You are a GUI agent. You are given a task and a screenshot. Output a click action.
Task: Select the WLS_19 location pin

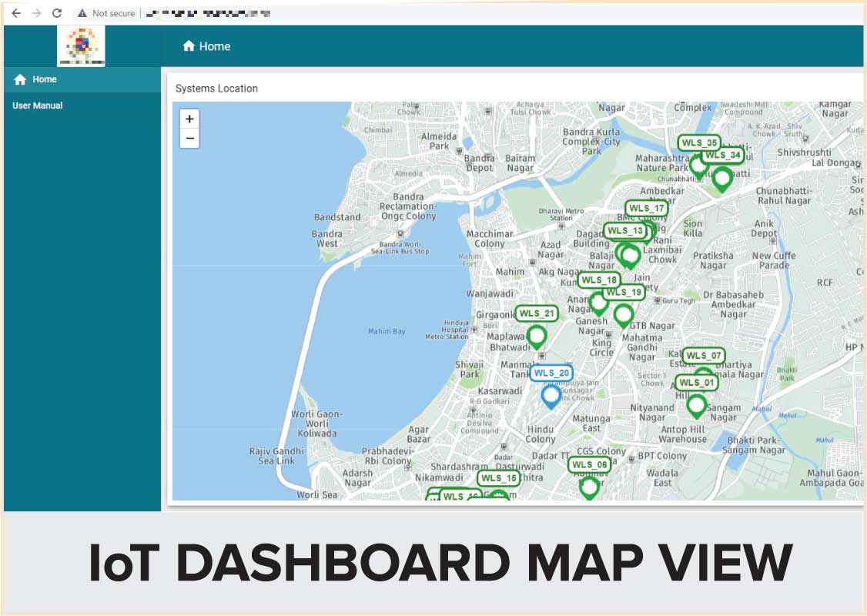(x=624, y=315)
